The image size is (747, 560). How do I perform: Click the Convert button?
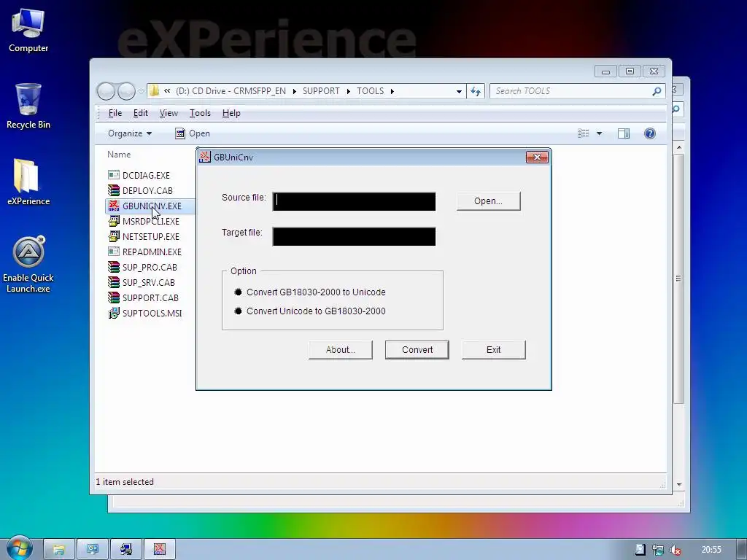(417, 349)
